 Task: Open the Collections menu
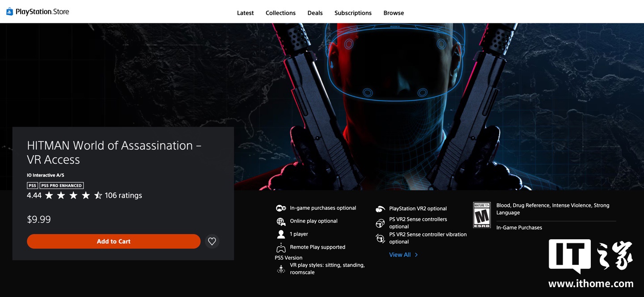pos(280,13)
